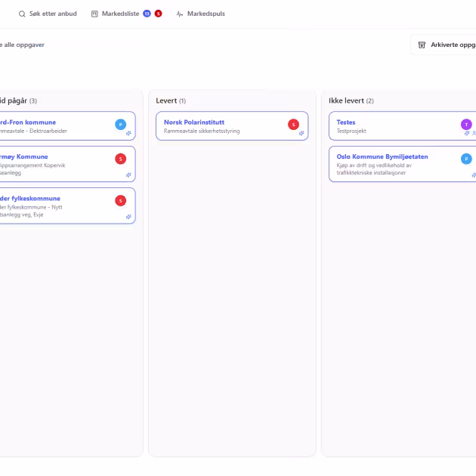Open the Testes task title
The width and height of the screenshot is (476, 476).
(x=345, y=122)
